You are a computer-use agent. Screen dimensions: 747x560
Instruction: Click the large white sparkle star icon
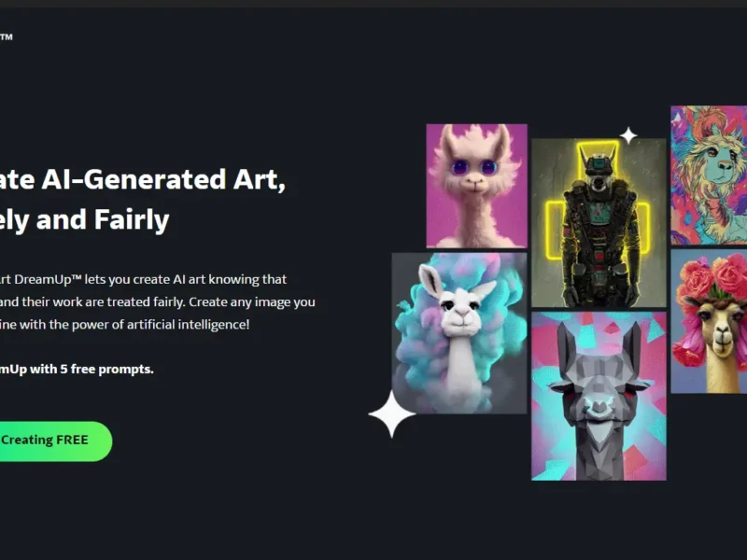coord(391,413)
